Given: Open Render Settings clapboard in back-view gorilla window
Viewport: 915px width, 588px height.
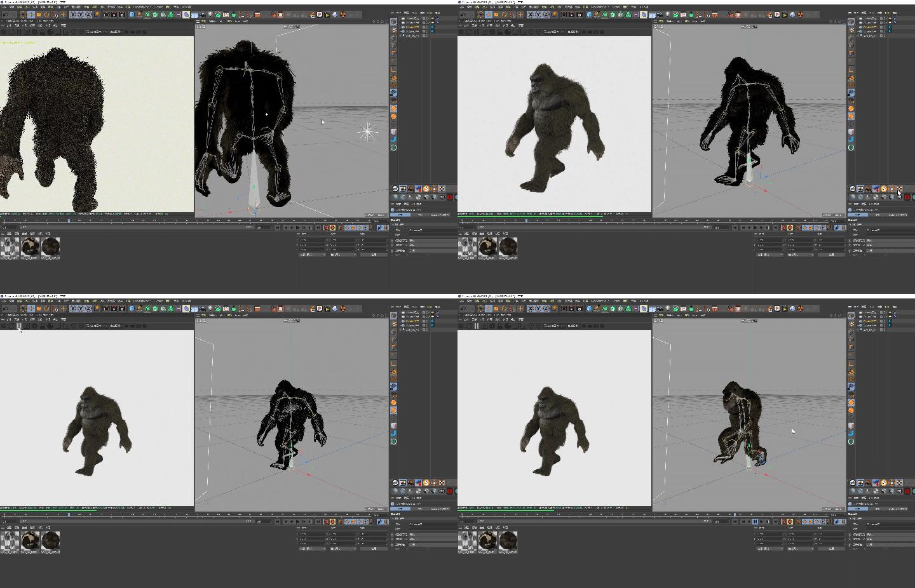Looking at the screenshot, I should click(122, 14).
